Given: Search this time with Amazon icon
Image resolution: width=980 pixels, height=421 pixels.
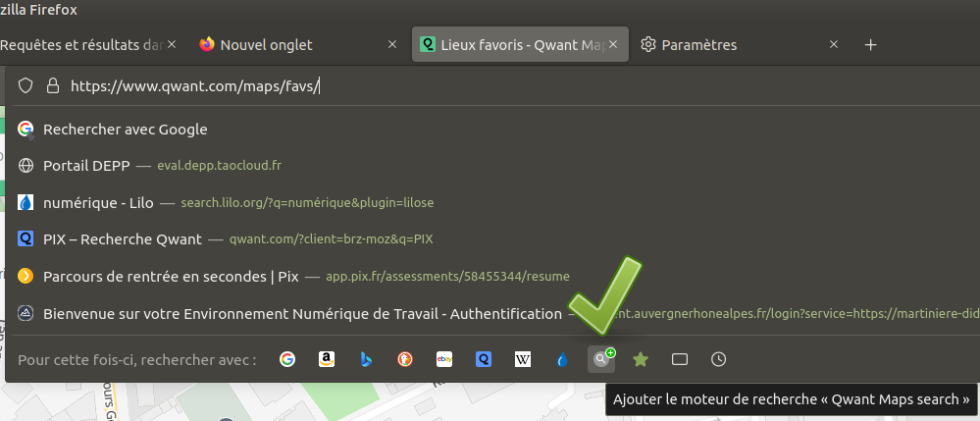Looking at the screenshot, I should pos(327,359).
